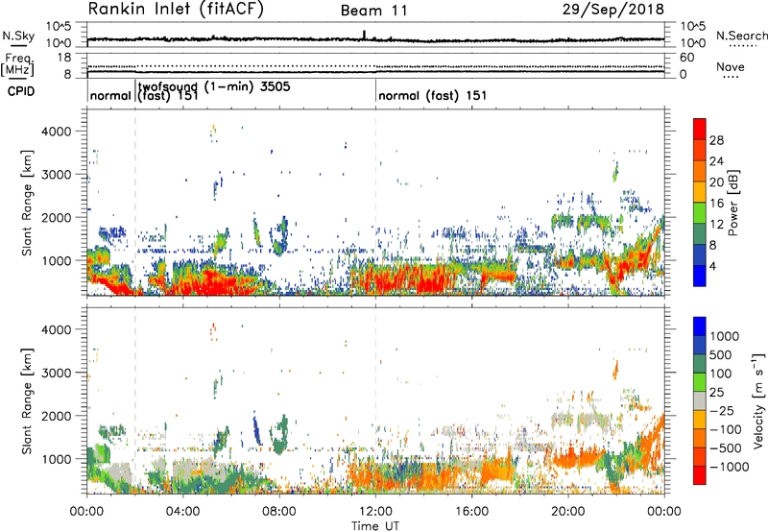The height and width of the screenshot is (532, 768).
Task: Select the 'Freq. [MHz]' axis label
Action: click(x=17, y=65)
